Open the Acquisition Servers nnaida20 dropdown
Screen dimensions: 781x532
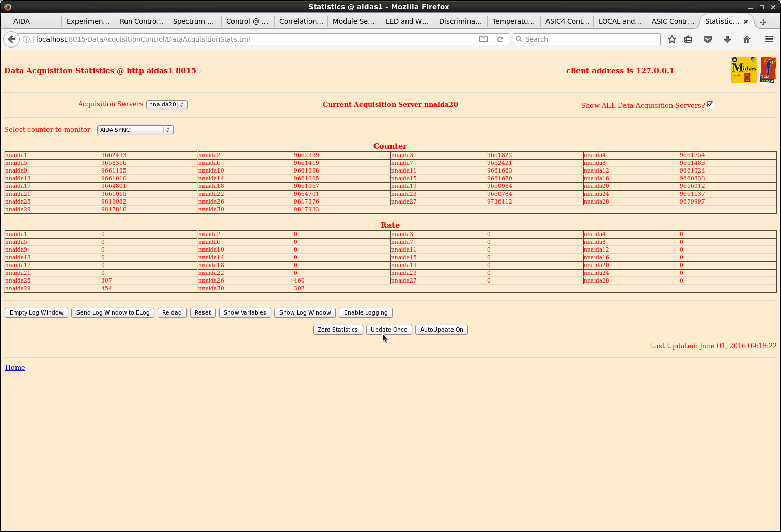click(166, 104)
